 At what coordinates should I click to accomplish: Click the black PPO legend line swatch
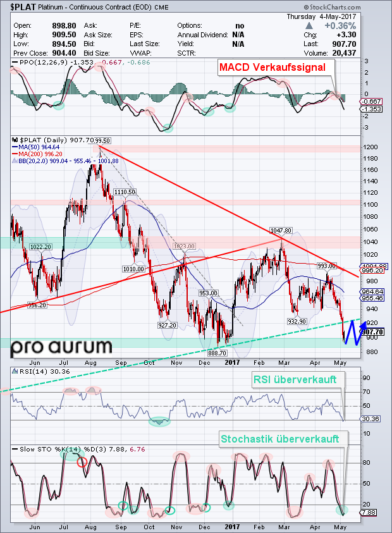(x=15, y=63)
